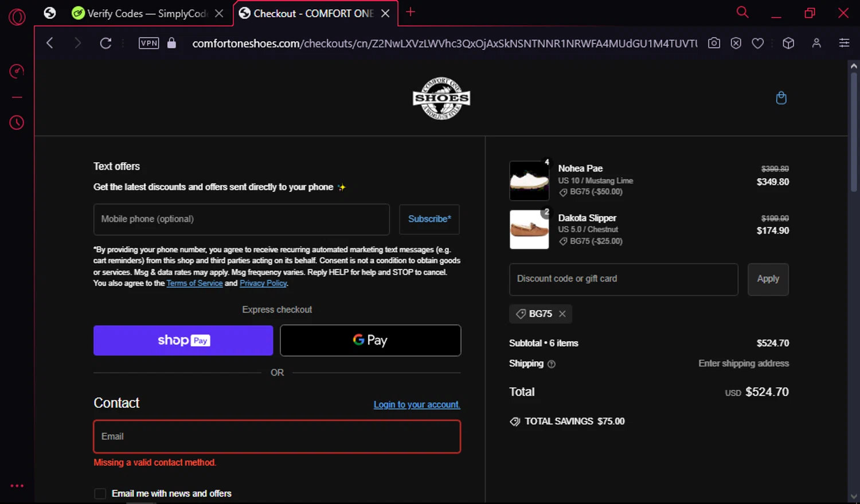Close the Checkout tab
Image resolution: width=860 pixels, height=504 pixels.
coord(385,13)
